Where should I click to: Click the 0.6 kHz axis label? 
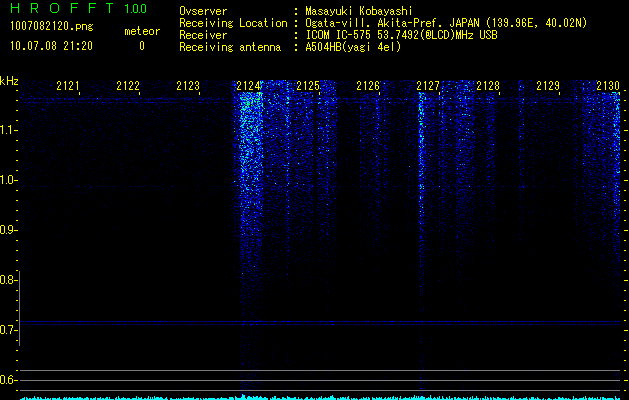8,380
